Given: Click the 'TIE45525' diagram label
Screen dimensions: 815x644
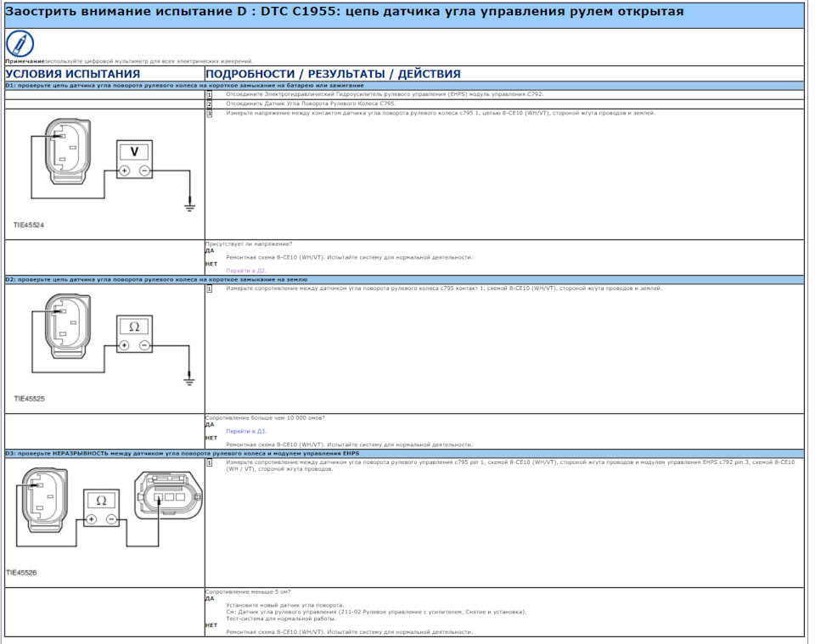Looking at the screenshot, I should 29,399.
